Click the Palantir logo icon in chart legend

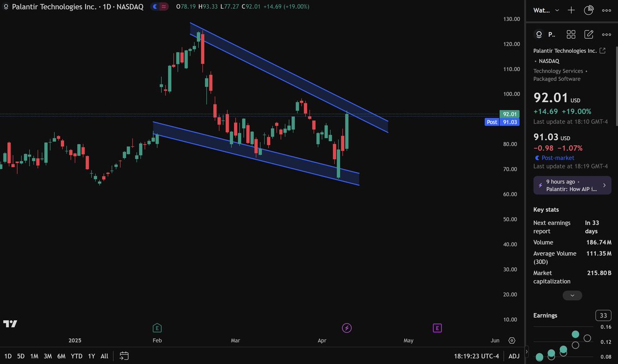click(6, 7)
